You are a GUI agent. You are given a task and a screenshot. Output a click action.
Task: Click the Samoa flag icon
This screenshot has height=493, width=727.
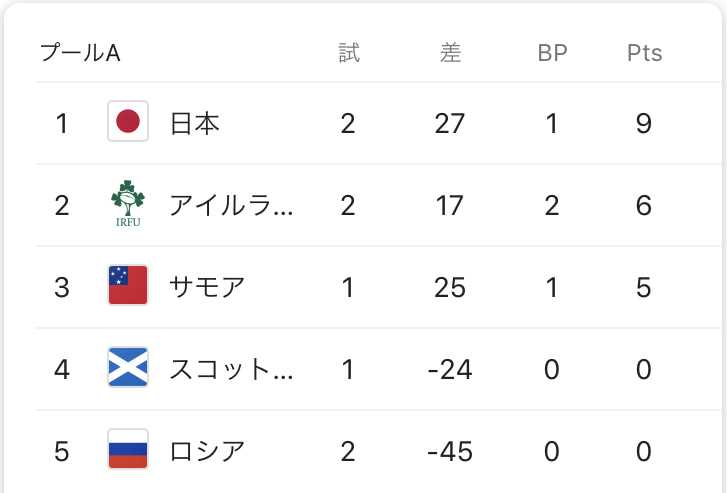click(x=128, y=285)
